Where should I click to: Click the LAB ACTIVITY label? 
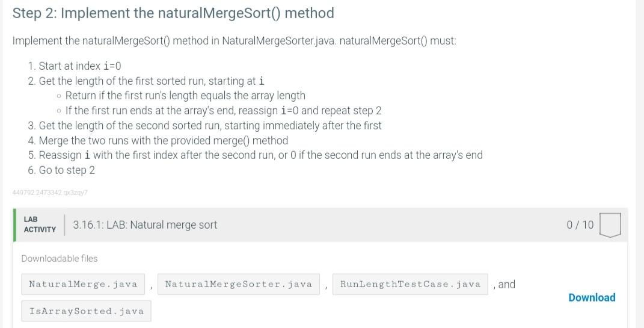[x=40, y=224]
